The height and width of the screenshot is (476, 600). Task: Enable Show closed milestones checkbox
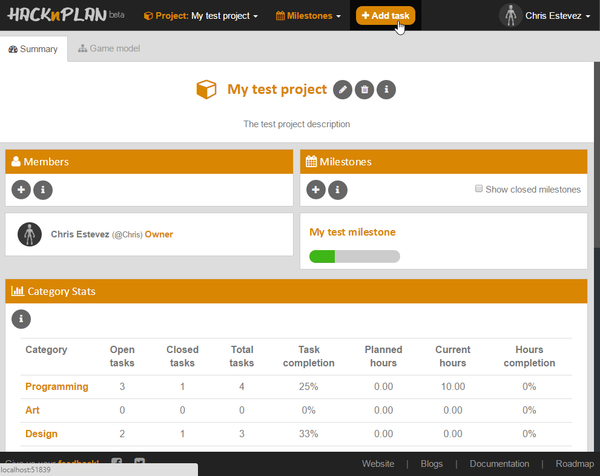(479, 189)
